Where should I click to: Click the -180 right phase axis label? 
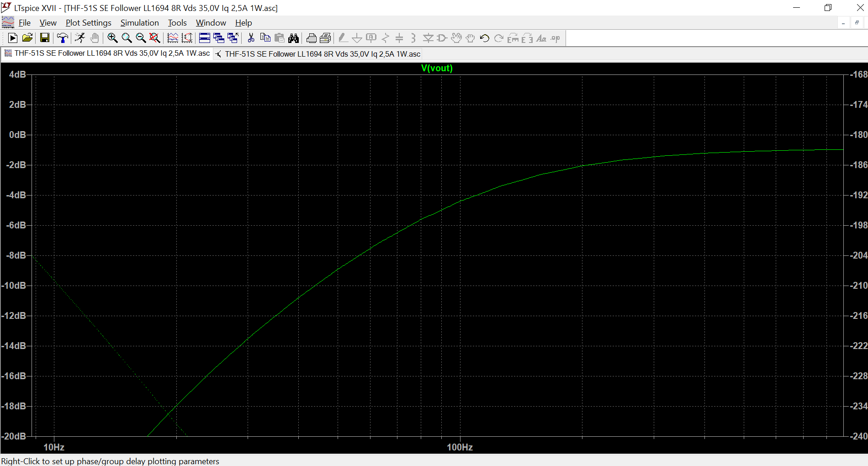click(858, 135)
